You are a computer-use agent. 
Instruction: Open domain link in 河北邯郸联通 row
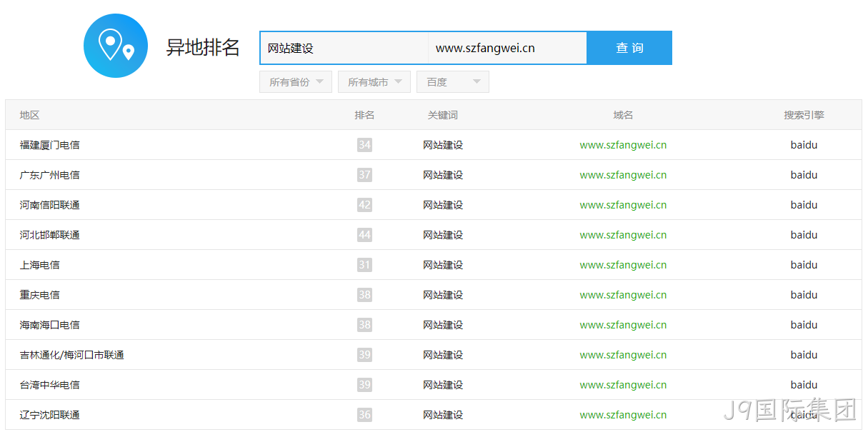click(623, 235)
